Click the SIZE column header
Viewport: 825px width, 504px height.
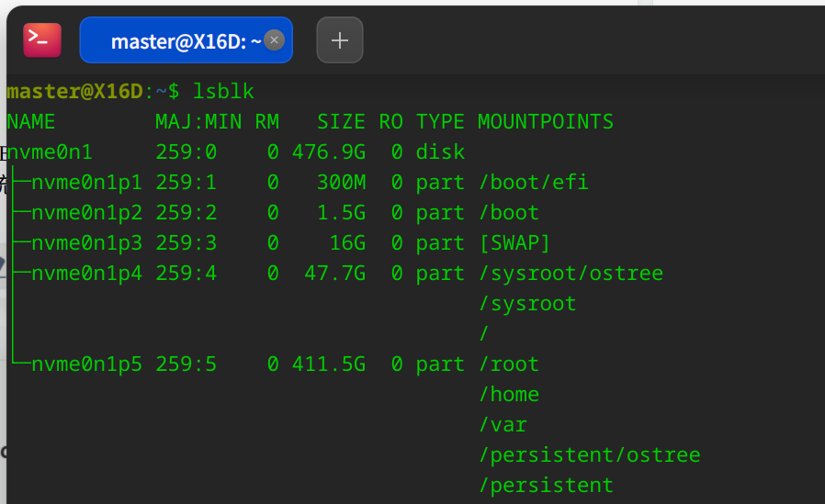pos(341,122)
